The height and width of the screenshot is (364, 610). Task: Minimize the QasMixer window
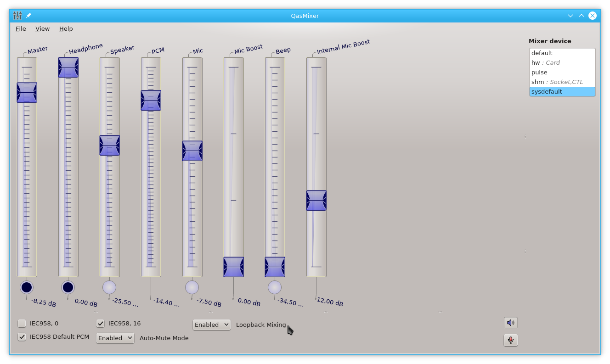click(570, 16)
